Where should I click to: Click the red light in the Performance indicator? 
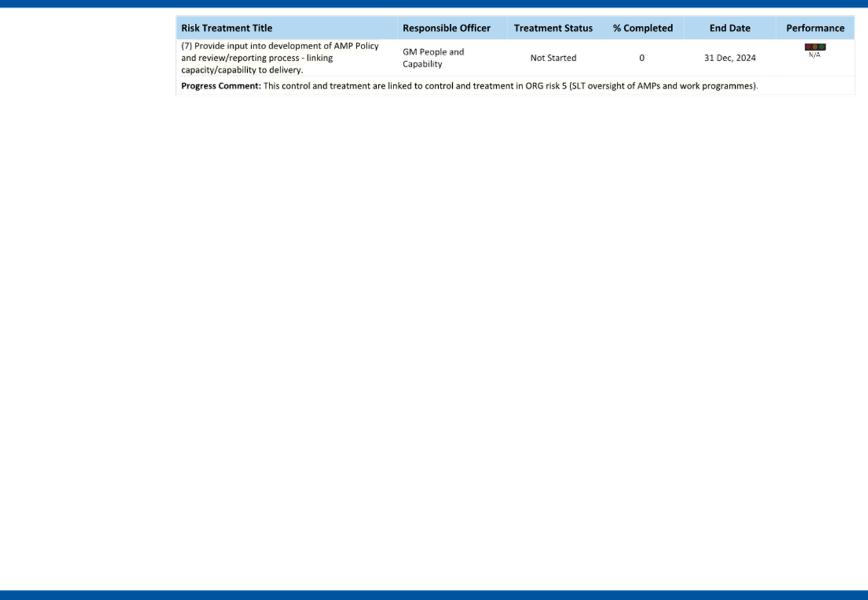(x=808, y=47)
